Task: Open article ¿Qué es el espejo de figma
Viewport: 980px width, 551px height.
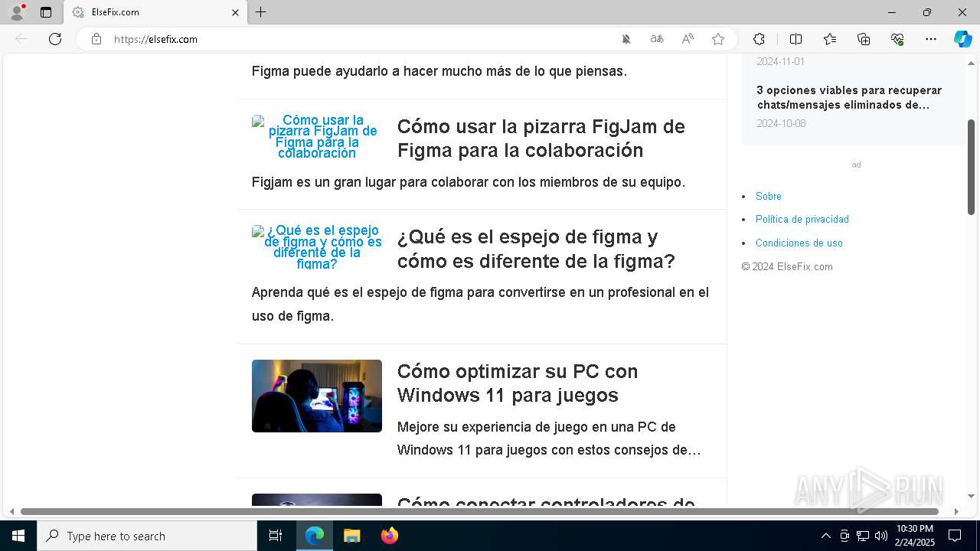Action: pyautogui.click(x=536, y=249)
